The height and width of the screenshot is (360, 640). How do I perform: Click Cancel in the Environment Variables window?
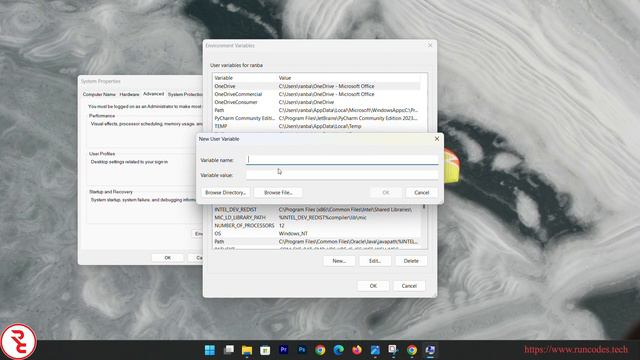tap(409, 286)
